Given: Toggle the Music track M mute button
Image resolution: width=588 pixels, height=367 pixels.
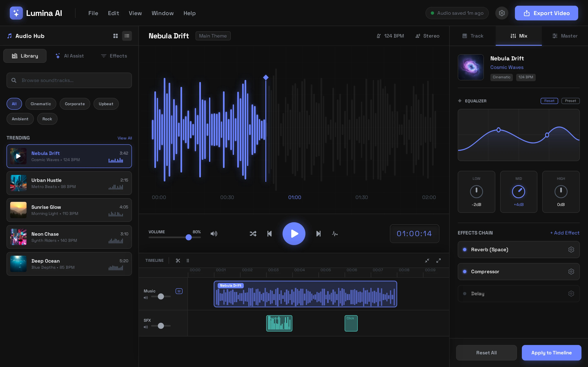Looking at the screenshot, I should (x=179, y=291).
